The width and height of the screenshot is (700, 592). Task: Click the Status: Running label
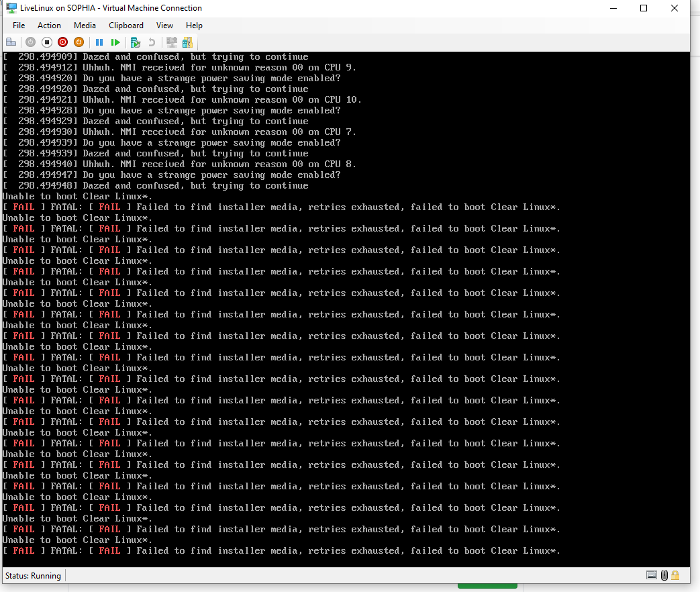(33, 575)
